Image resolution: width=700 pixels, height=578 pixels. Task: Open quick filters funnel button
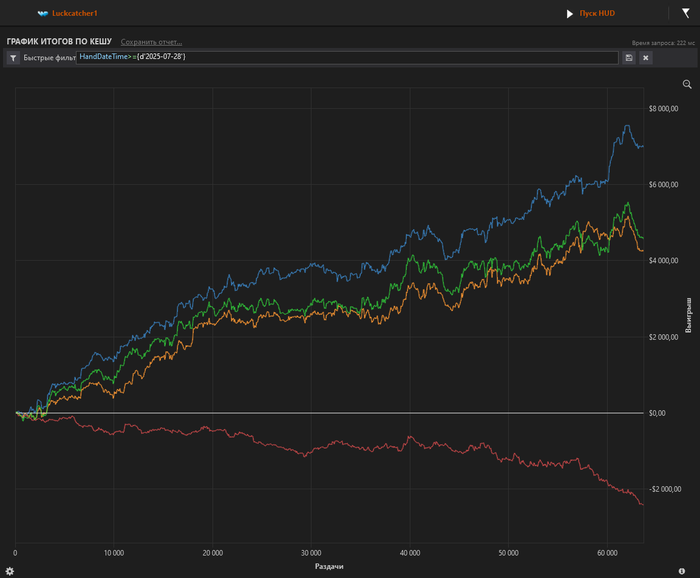13,58
